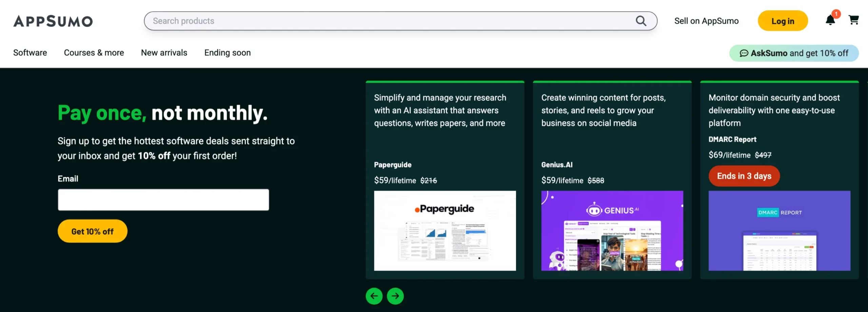
Task: Open the Paperguide product thumbnail
Action: pyautogui.click(x=445, y=231)
